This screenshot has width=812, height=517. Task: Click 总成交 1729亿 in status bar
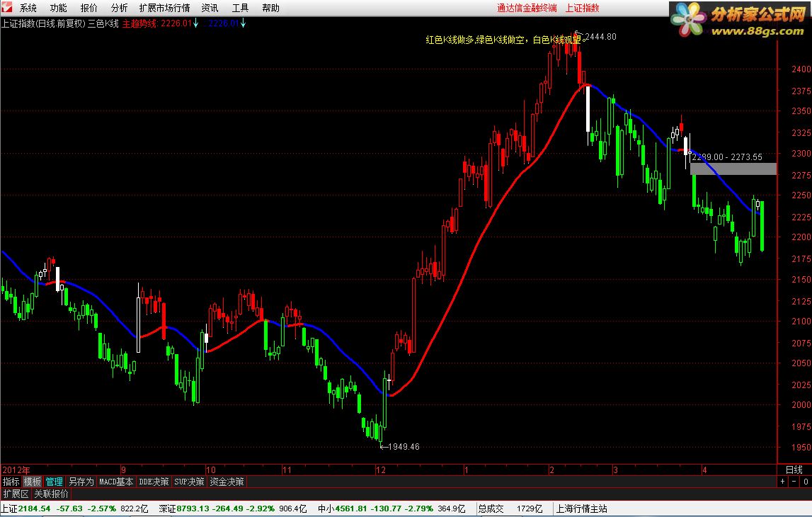pos(510,509)
